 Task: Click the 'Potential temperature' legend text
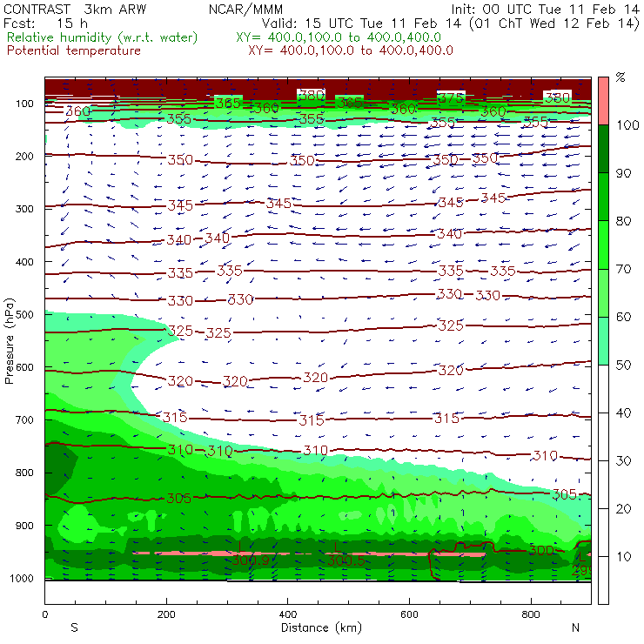click(74, 50)
